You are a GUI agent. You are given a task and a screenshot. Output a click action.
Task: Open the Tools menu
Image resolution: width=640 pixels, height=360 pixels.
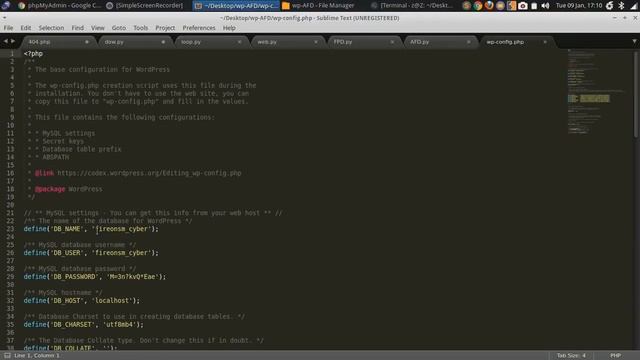[x=140, y=28]
